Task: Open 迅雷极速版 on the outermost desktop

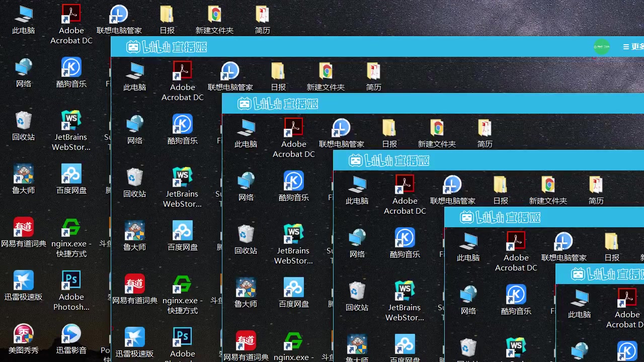Action: (24, 287)
